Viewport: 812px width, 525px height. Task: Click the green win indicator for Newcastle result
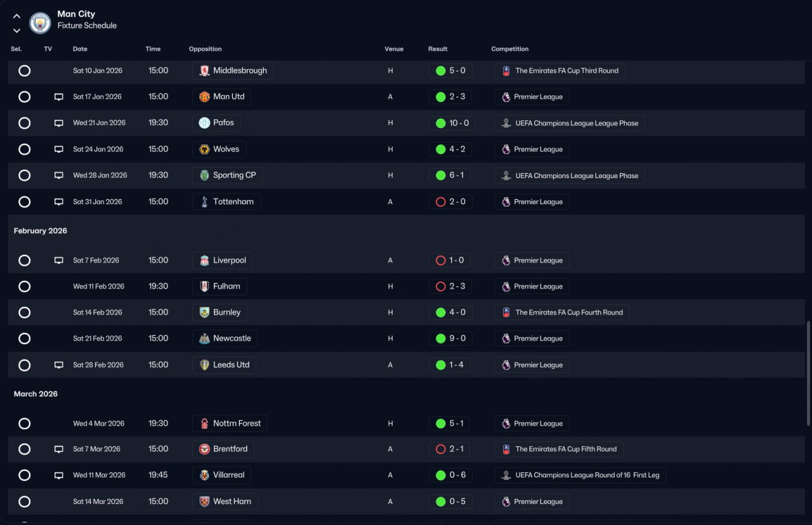(440, 339)
